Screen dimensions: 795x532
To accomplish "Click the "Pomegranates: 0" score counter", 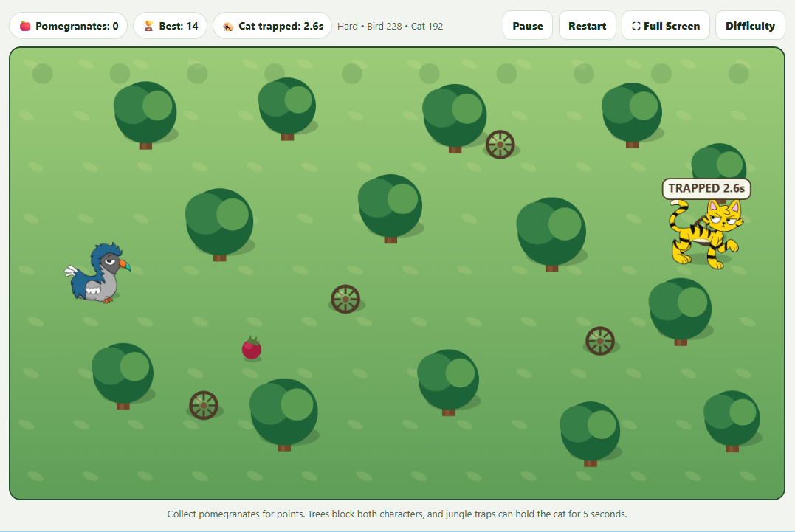I will pos(69,26).
